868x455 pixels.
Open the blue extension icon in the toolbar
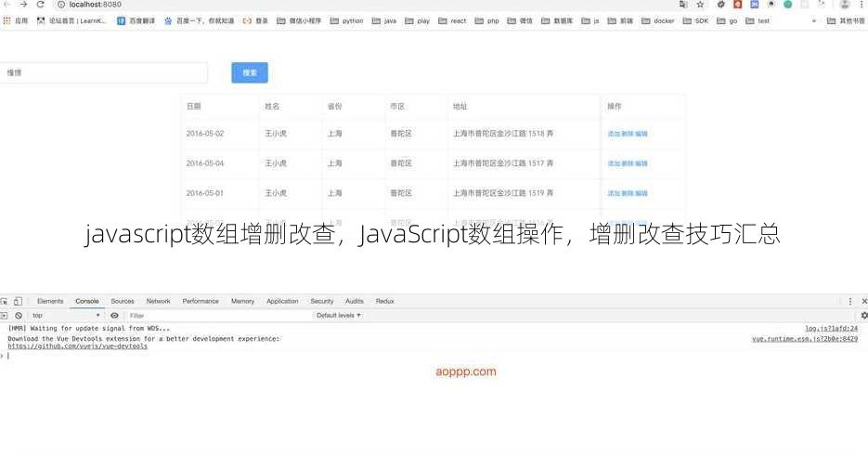pyautogui.click(x=754, y=5)
